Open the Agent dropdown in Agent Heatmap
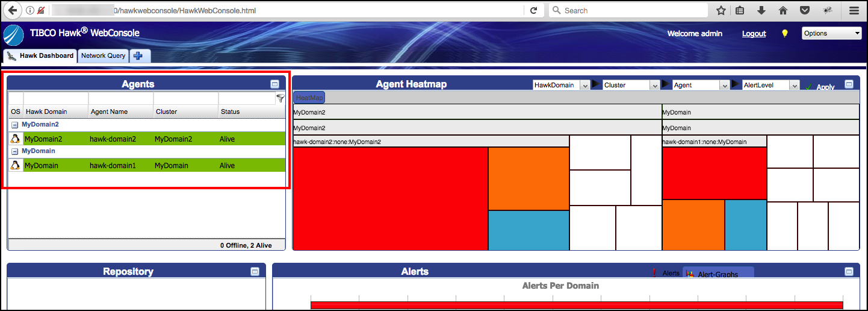Image resolution: width=868 pixels, height=311 pixels. coord(701,85)
